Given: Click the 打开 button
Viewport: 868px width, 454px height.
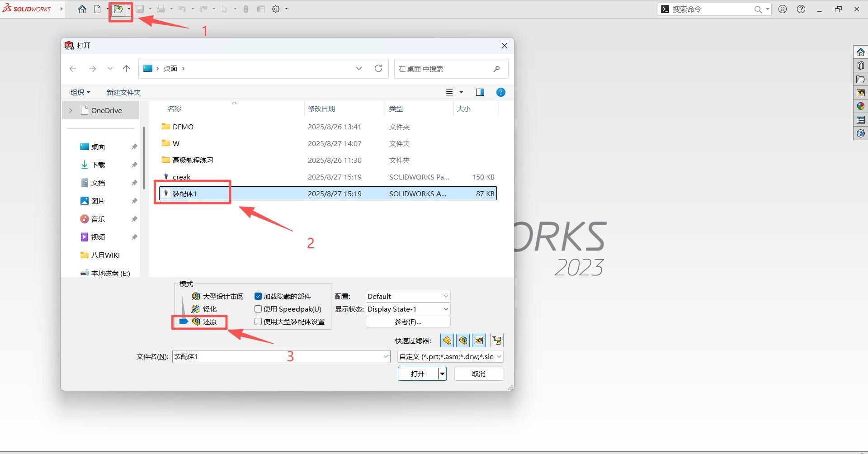Looking at the screenshot, I should 418,374.
